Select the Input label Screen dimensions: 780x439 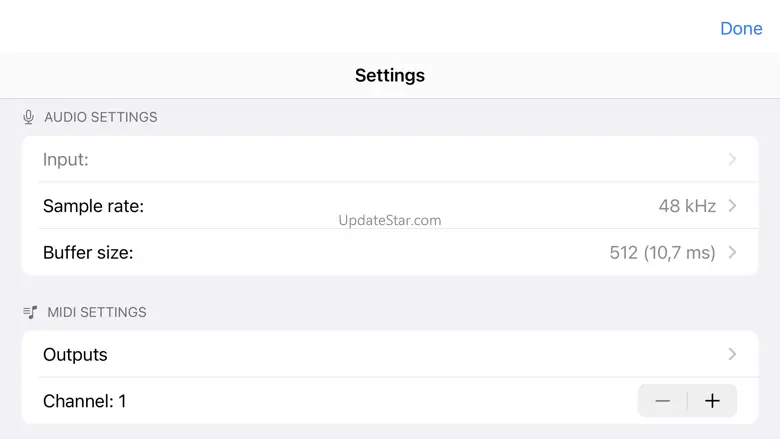pyautogui.click(x=65, y=159)
